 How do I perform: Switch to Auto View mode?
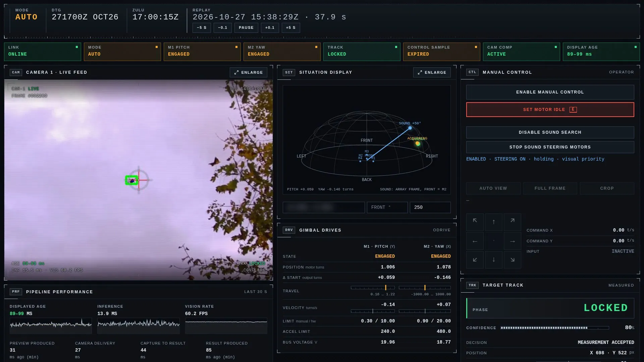(x=493, y=188)
